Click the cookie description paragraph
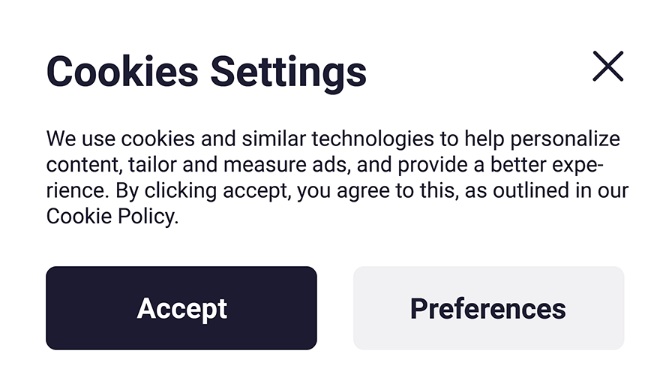The width and height of the screenshot is (671, 372). click(x=337, y=177)
